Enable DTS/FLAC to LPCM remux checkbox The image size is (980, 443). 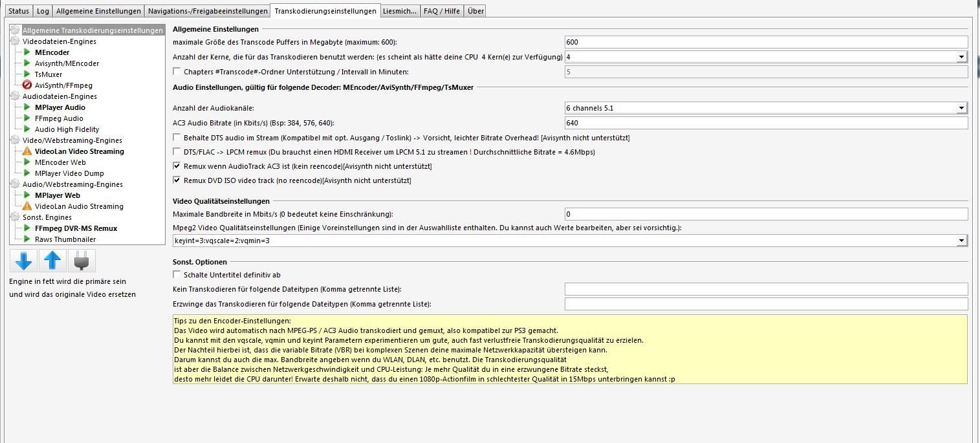point(177,152)
